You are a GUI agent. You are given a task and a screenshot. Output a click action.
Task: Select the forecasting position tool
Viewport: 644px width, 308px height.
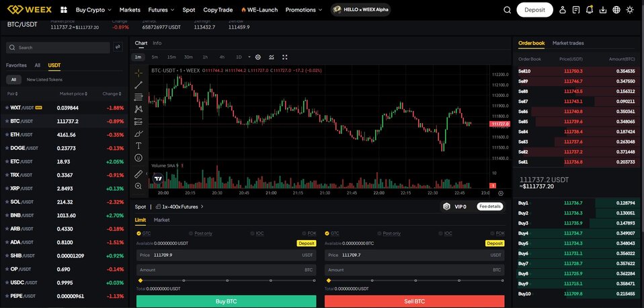pyautogui.click(x=139, y=122)
